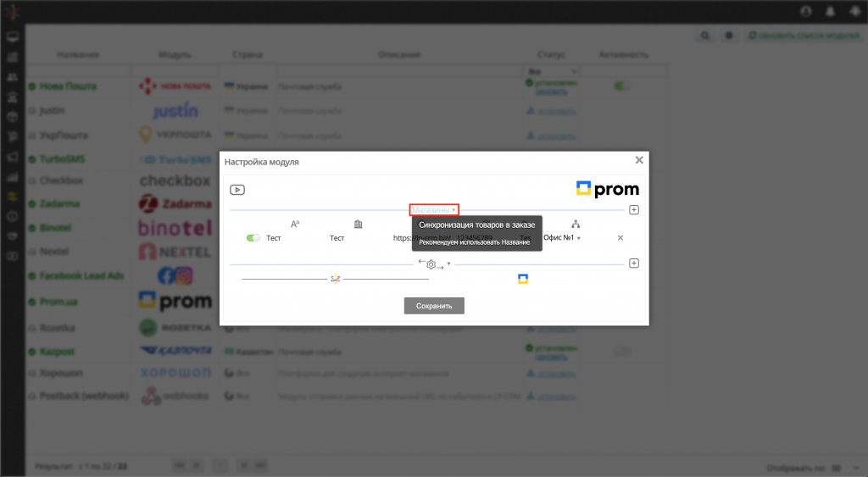Toggle the Тест store switch
Image resolution: width=868 pixels, height=477 pixels.
[253, 238]
